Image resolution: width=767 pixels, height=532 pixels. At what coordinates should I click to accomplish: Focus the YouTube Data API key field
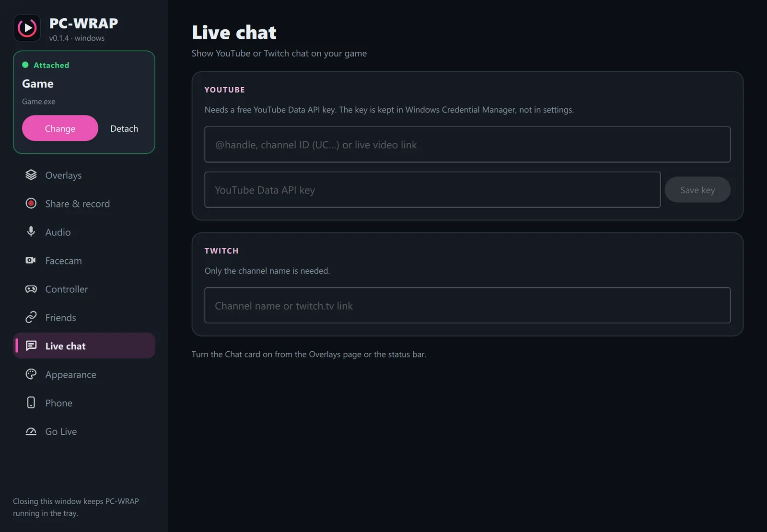(432, 190)
